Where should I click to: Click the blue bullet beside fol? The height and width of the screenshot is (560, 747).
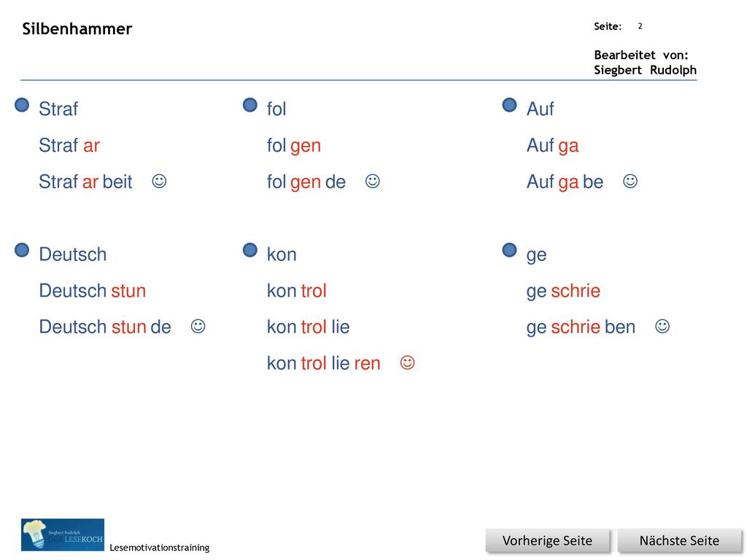pos(250,105)
